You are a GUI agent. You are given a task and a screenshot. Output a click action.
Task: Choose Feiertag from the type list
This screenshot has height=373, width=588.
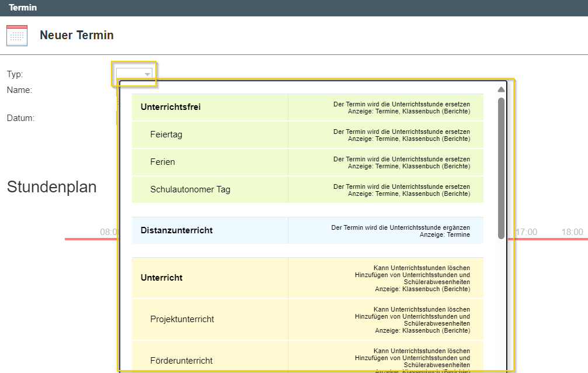tap(308, 135)
